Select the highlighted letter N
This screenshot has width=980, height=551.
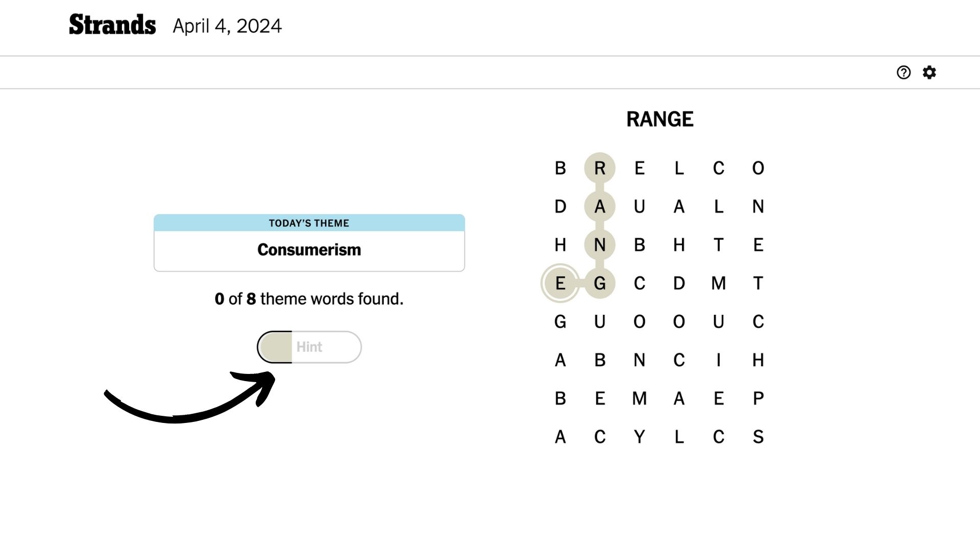600,245
